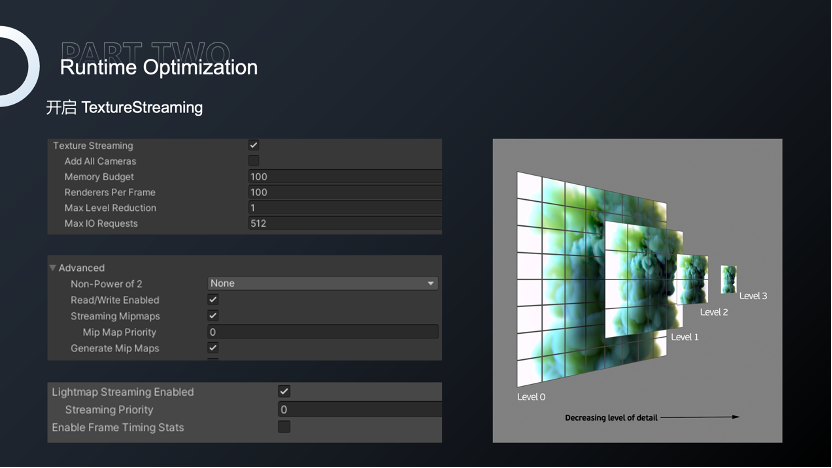This screenshot has height=468, width=832.
Task: Click the Non-Power of 2 label
Action: click(106, 284)
